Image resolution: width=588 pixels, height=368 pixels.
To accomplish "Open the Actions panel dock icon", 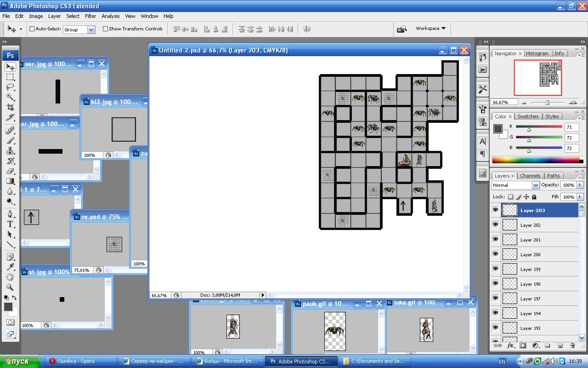I will [x=482, y=70].
